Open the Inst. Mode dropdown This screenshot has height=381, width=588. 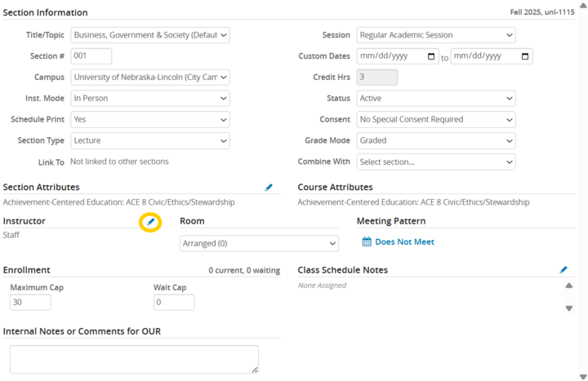click(x=150, y=98)
